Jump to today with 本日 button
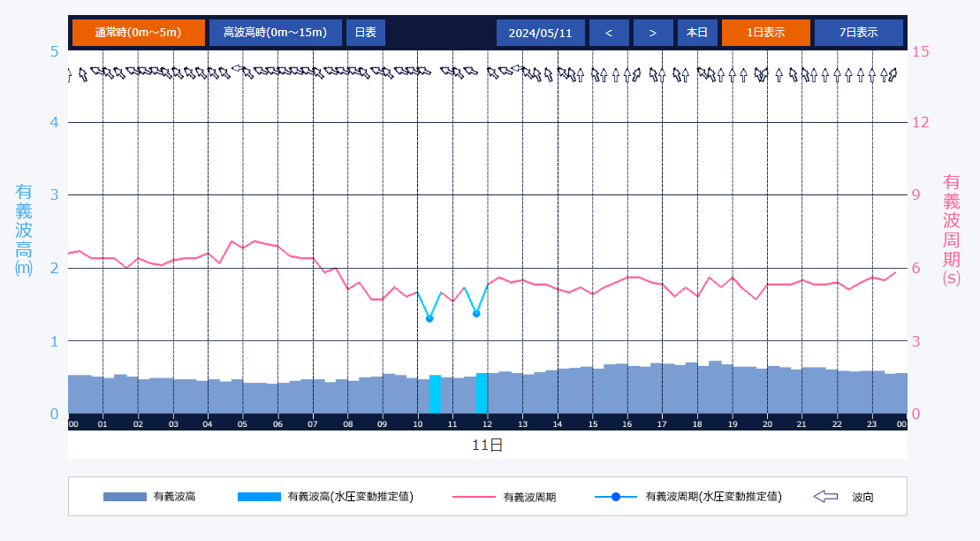 click(697, 33)
